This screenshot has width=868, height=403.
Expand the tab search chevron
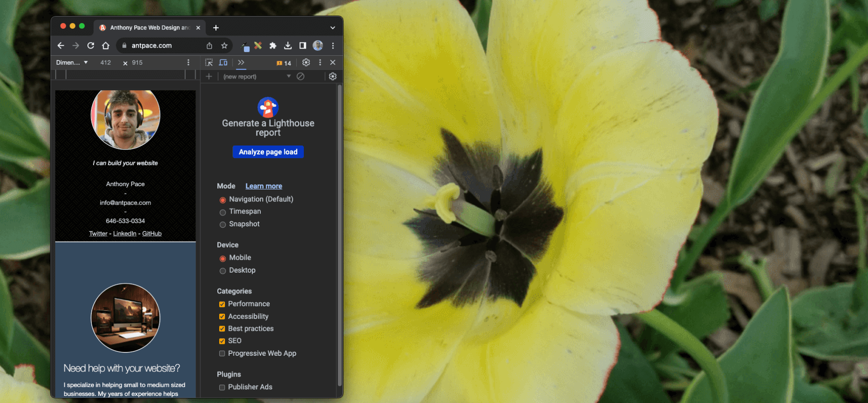coord(333,28)
